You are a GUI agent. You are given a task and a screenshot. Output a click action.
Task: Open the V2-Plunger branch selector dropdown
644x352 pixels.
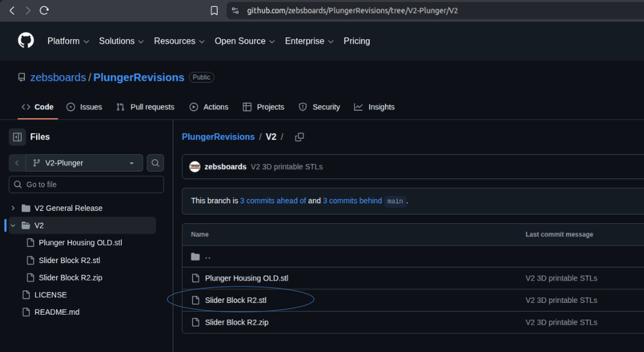pos(84,163)
